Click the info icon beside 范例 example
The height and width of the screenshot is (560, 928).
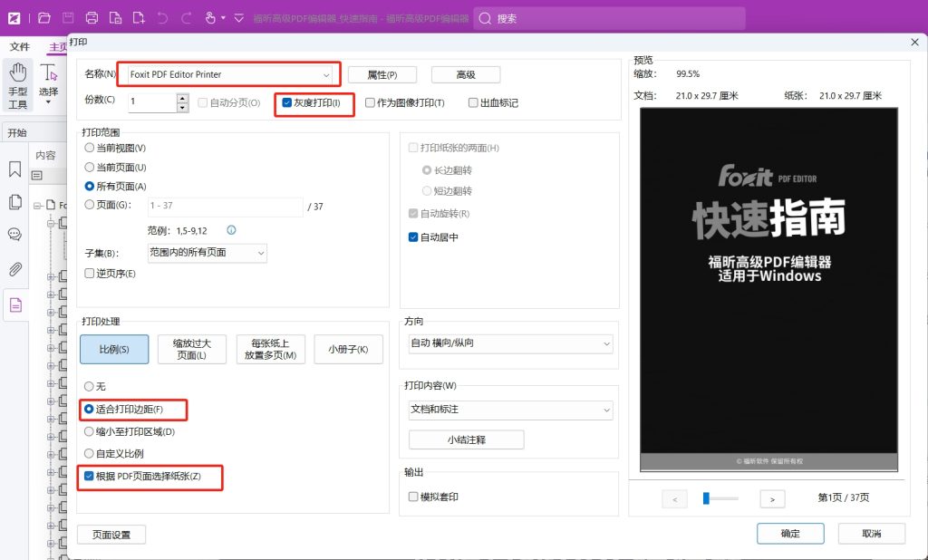[231, 229]
